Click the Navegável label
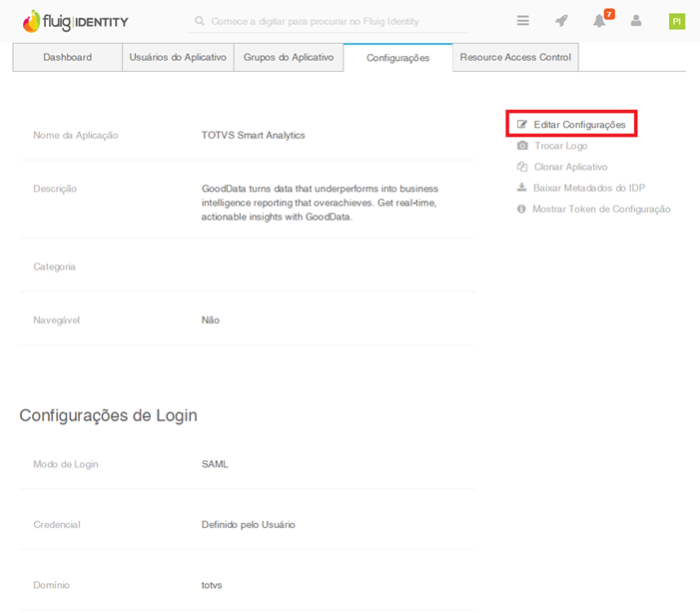This screenshot has height=613, width=700. 56,319
